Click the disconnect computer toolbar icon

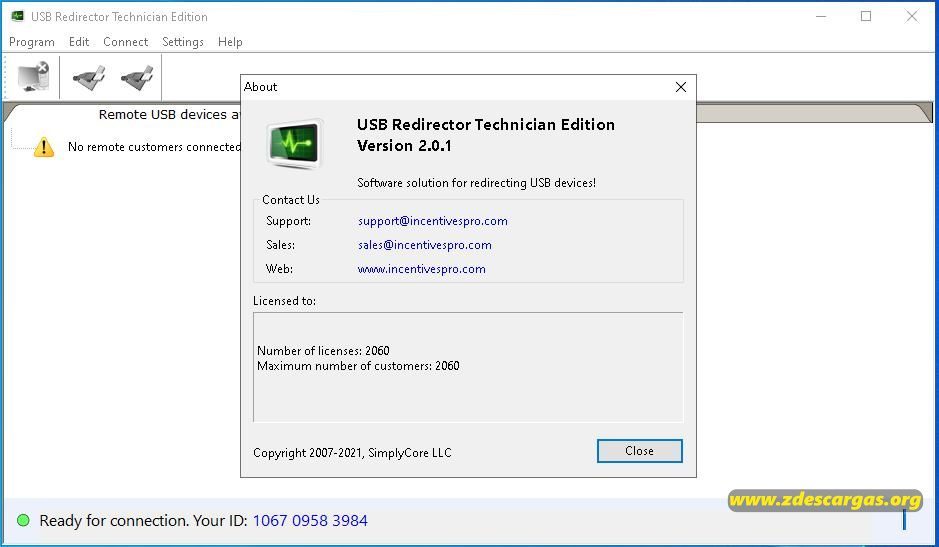[x=34, y=77]
